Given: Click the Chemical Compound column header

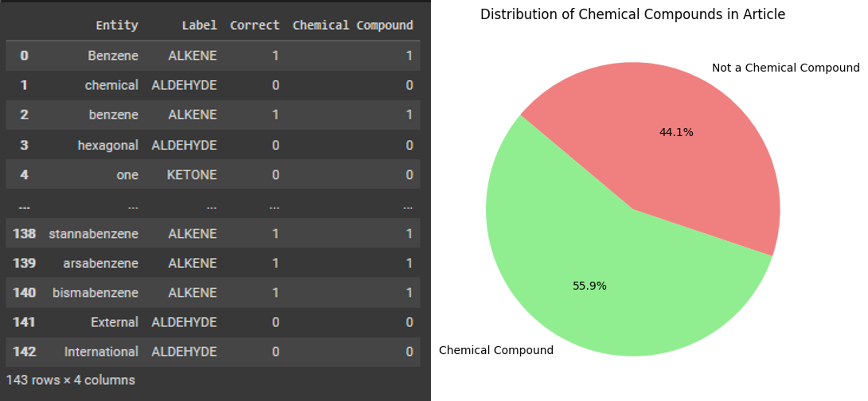Looking at the screenshot, I should (x=353, y=25).
